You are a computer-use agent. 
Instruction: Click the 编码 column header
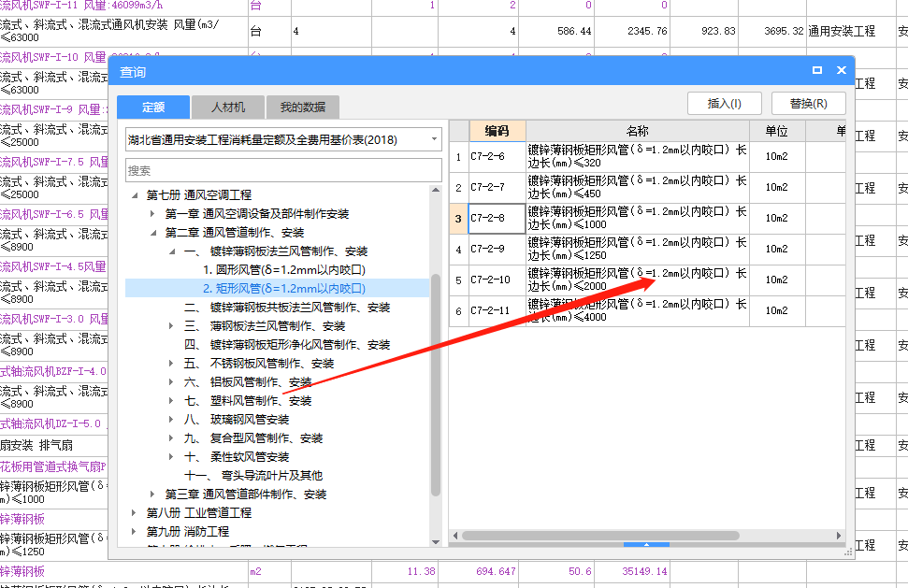497,131
